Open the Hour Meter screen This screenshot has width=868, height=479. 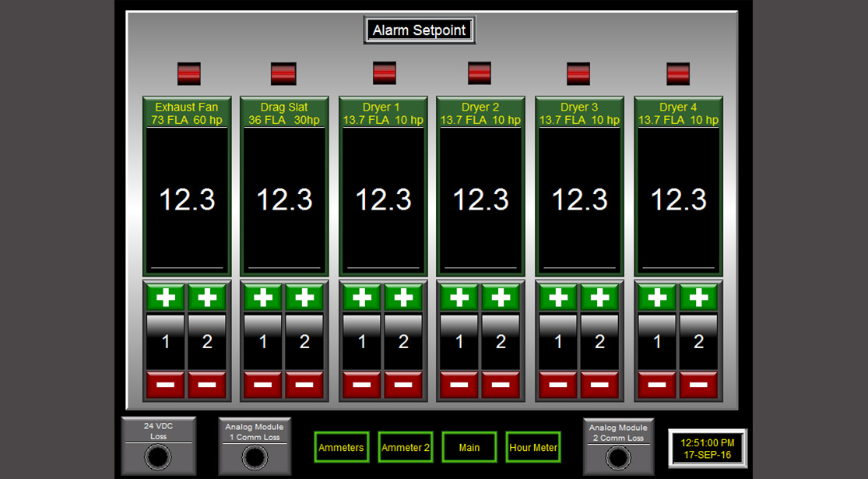(x=533, y=447)
